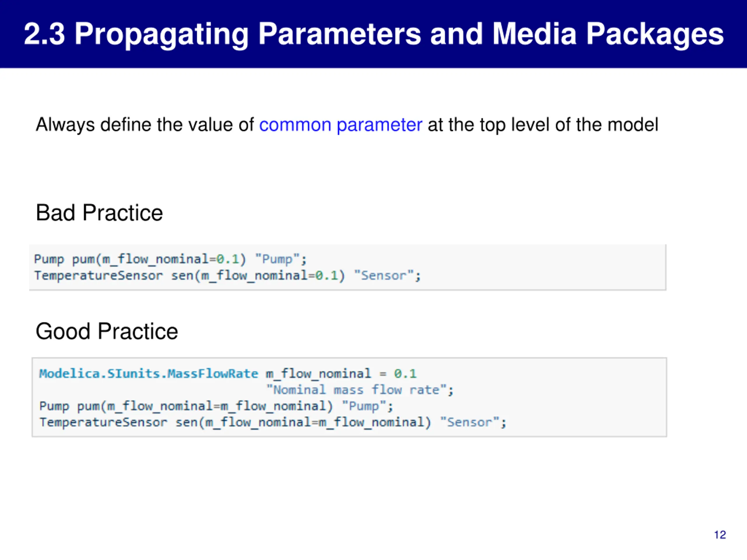The height and width of the screenshot is (560, 747).
Task: Select the "Good Practice" heading
Action: [x=107, y=331]
